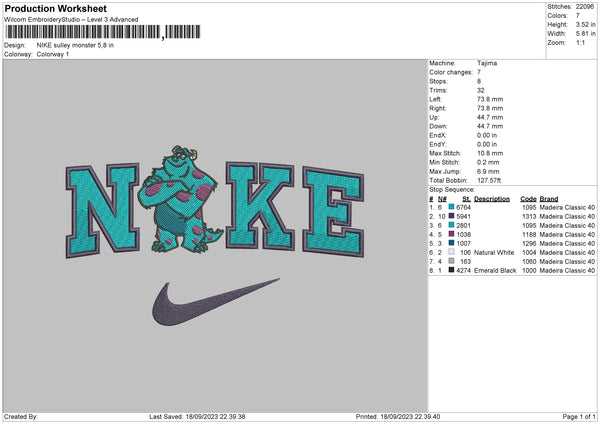The width and height of the screenshot is (600, 424).
Task: Select the Stops value 8
Action: pyautogui.click(x=479, y=81)
